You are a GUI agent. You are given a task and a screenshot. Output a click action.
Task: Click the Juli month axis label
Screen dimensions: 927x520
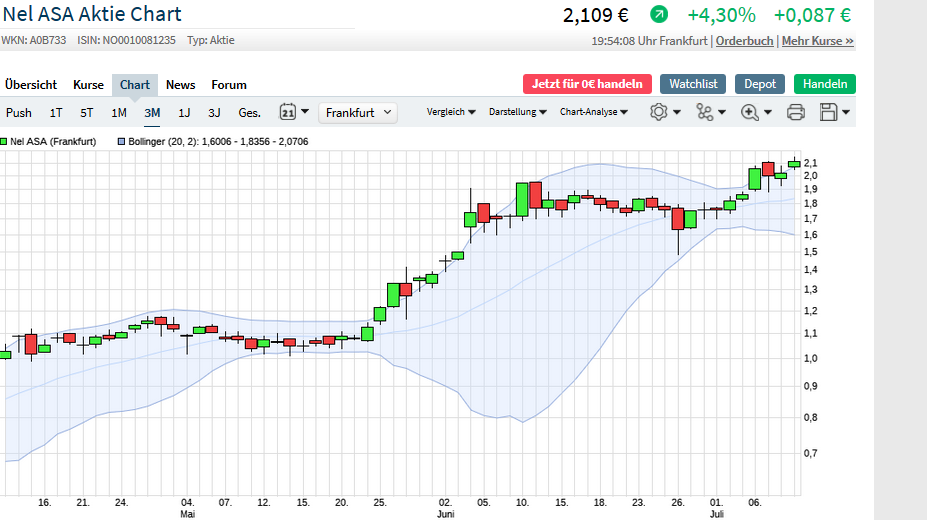tap(717, 514)
